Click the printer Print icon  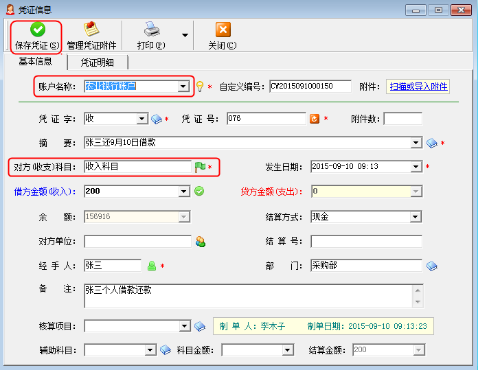click(x=152, y=29)
